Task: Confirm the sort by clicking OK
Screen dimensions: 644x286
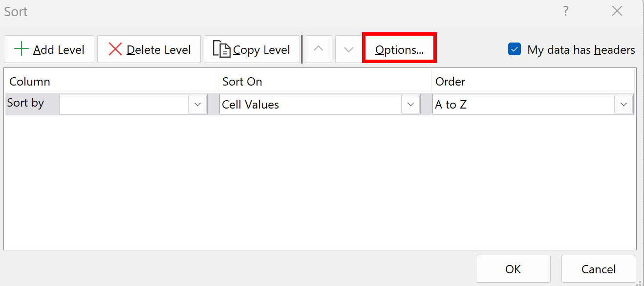Action: click(513, 268)
